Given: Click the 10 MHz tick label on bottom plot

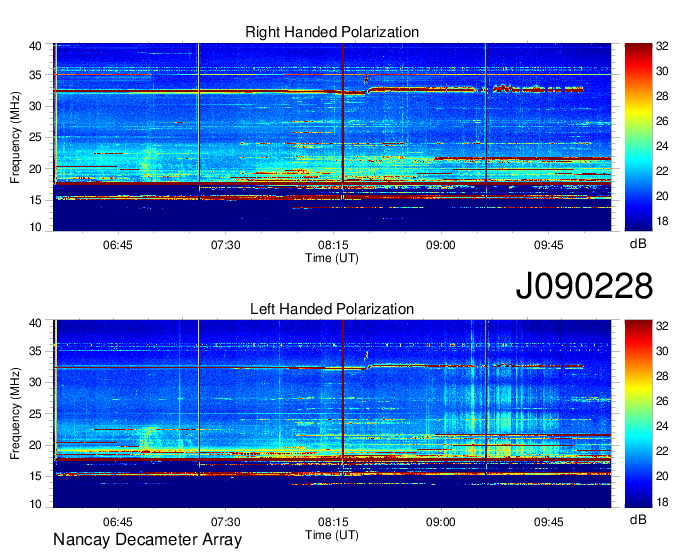Looking at the screenshot, I should tap(36, 504).
